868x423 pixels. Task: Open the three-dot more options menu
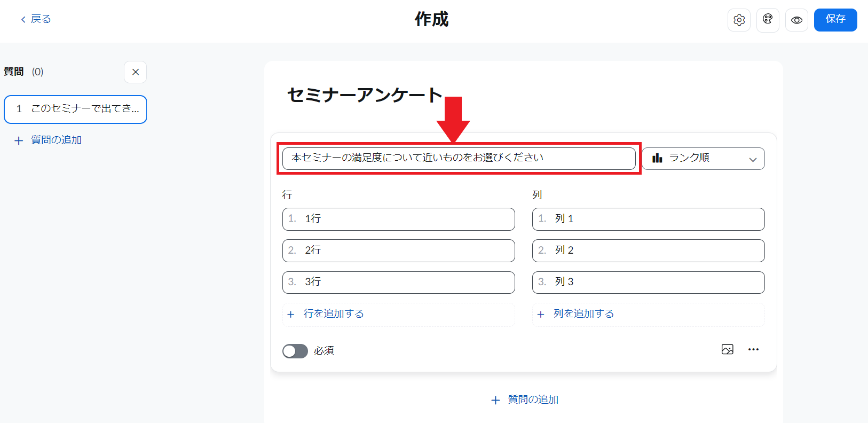click(753, 349)
